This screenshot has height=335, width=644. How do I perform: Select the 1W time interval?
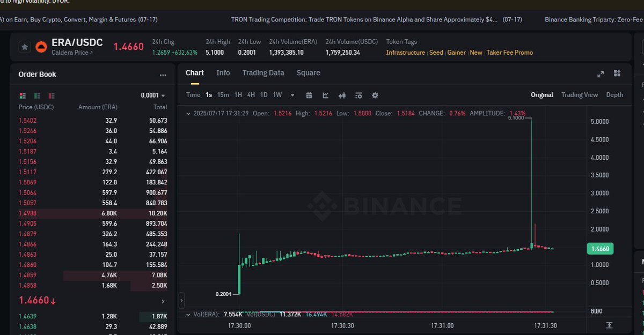click(x=277, y=95)
